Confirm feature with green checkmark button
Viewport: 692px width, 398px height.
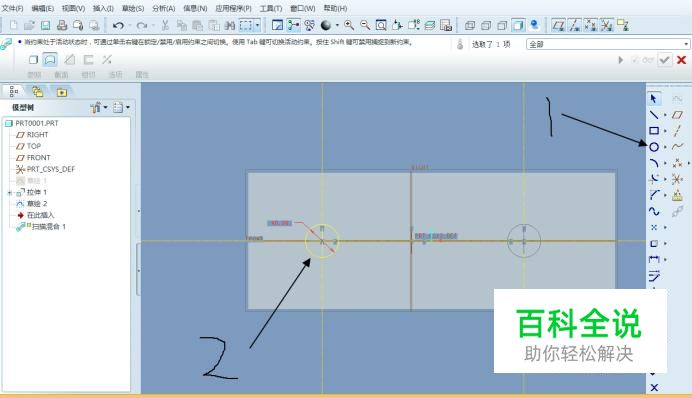click(664, 60)
